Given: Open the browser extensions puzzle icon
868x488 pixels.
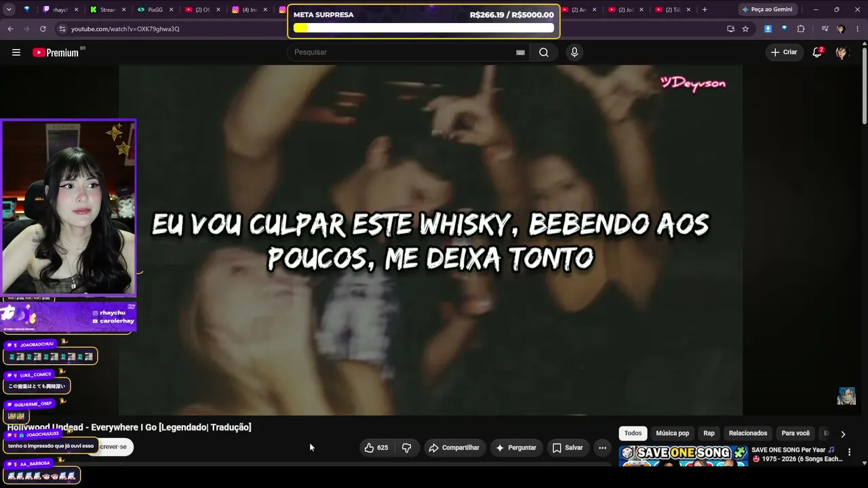Looking at the screenshot, I should (x=801, y=29).
